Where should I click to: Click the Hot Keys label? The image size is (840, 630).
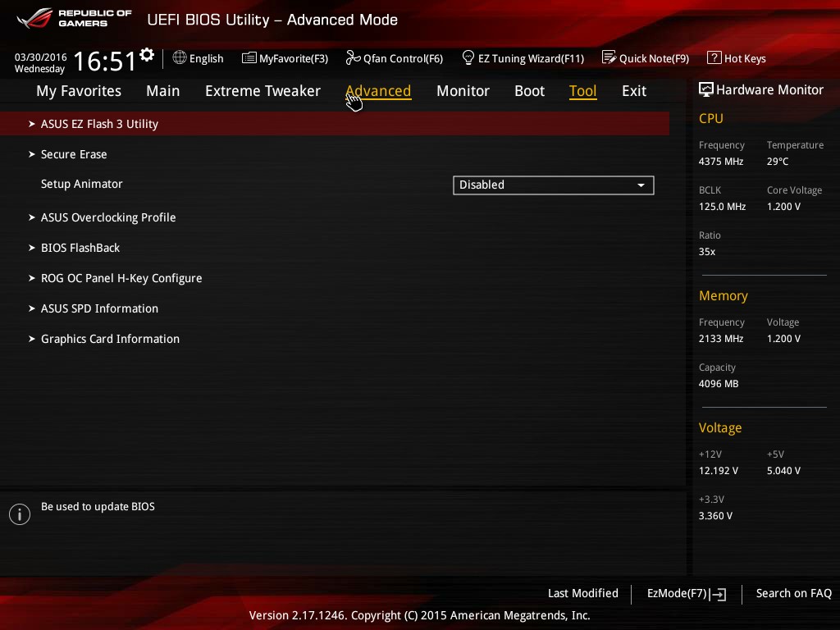tap(745, 58)
